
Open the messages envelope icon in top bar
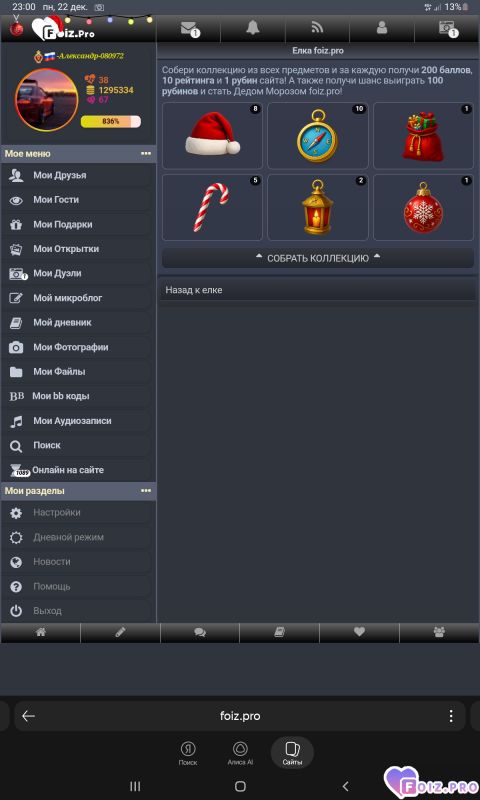pyautogui.click(x=188, y=28)
